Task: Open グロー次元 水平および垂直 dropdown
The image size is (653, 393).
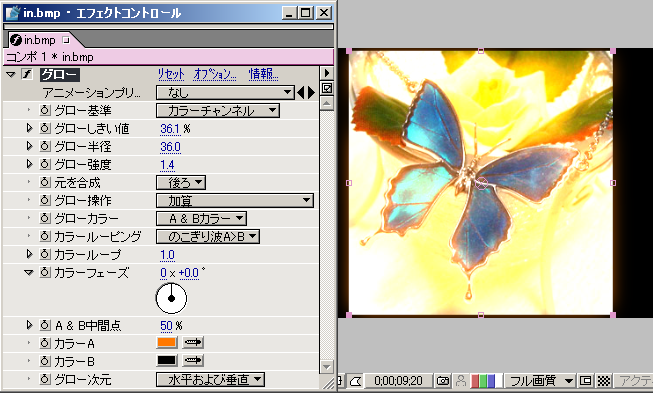Action: point(210,379)
